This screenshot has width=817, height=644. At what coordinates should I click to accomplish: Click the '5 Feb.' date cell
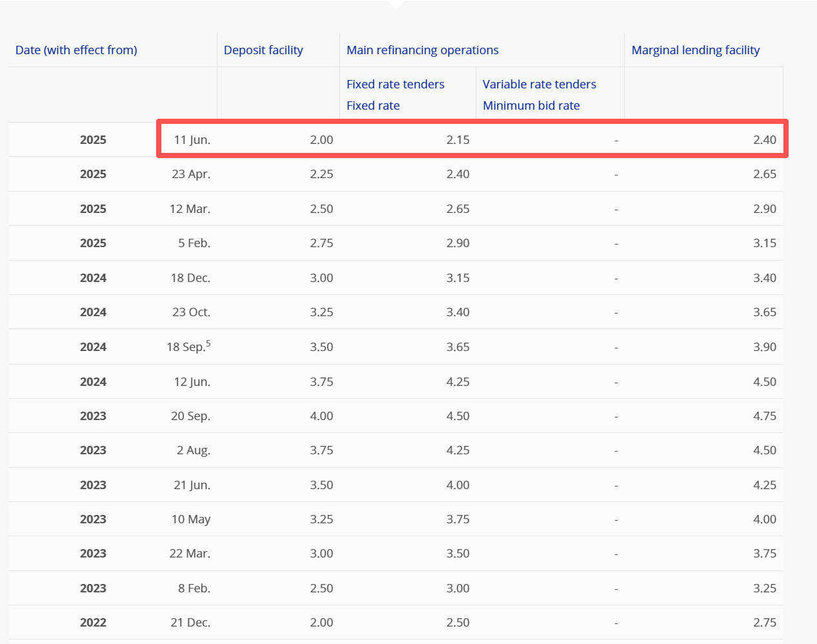pos(194,243)
